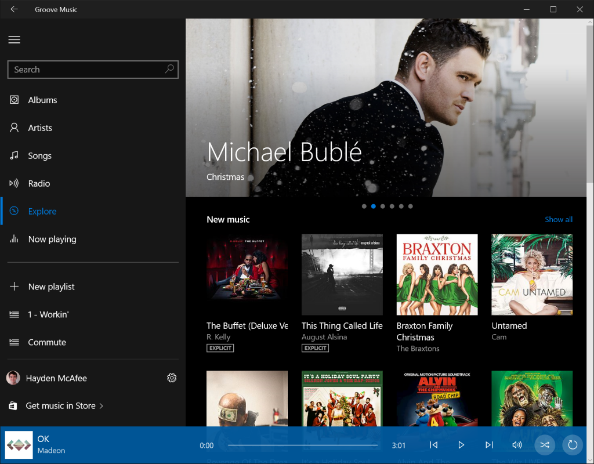Open Artists in the sidebar
This screenshot has width=594, height=464.
(x=93, y=128)
